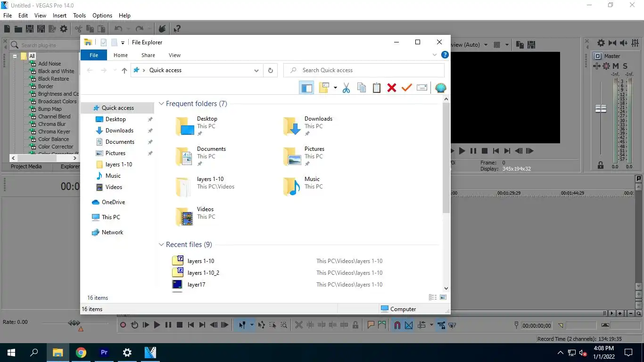Viewport: 644px width, 362px height.
Task: Open the overlays grid dropdown arrow in preview
Action: pyautogui.click(x=507, y=45)
